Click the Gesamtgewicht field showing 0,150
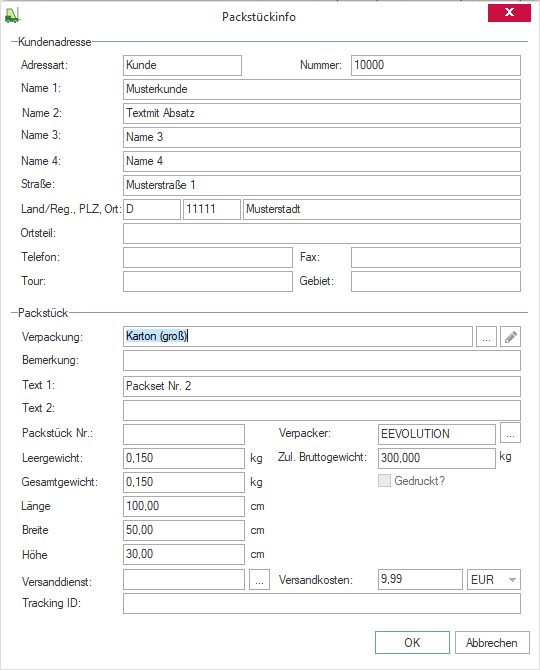 (184, 482)
